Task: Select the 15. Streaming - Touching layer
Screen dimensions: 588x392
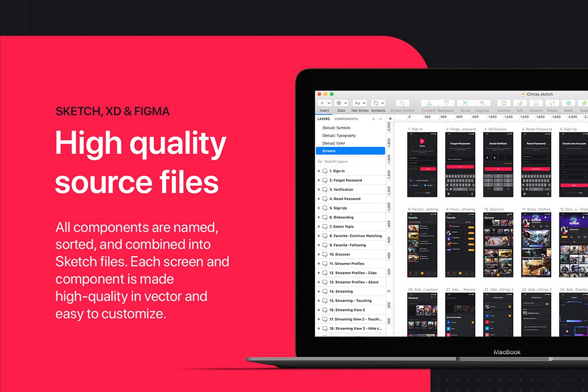Action: pos(351,301)
